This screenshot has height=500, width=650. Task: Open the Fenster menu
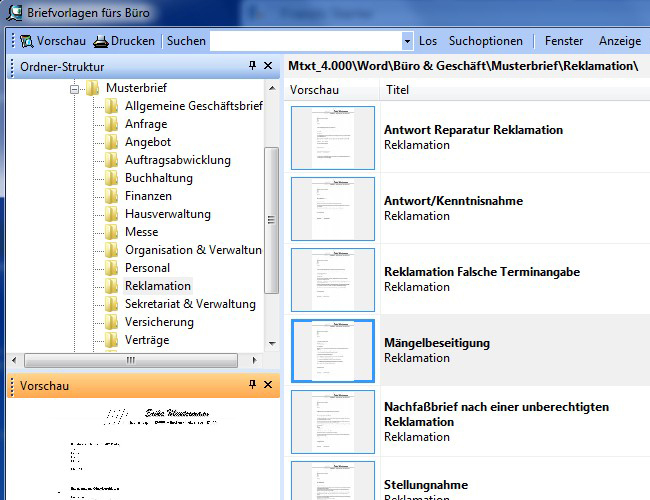(564, 41)
